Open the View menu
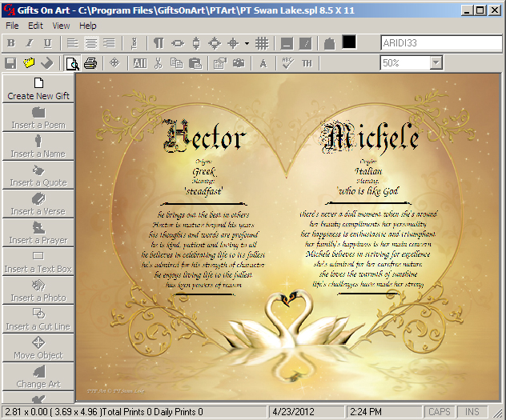Screen dimensions: 506x420 [x=62, y=26]
